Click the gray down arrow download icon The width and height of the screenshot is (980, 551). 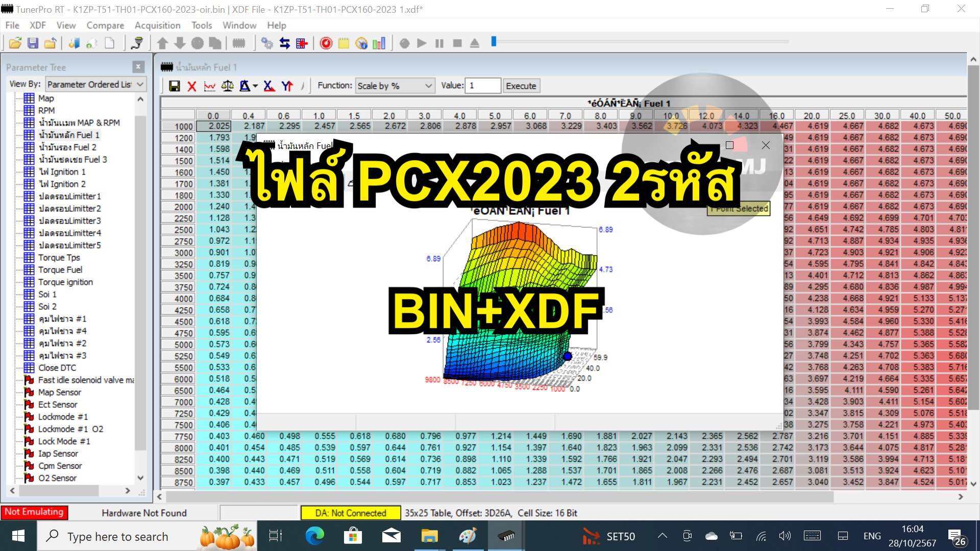click(180, 43)
